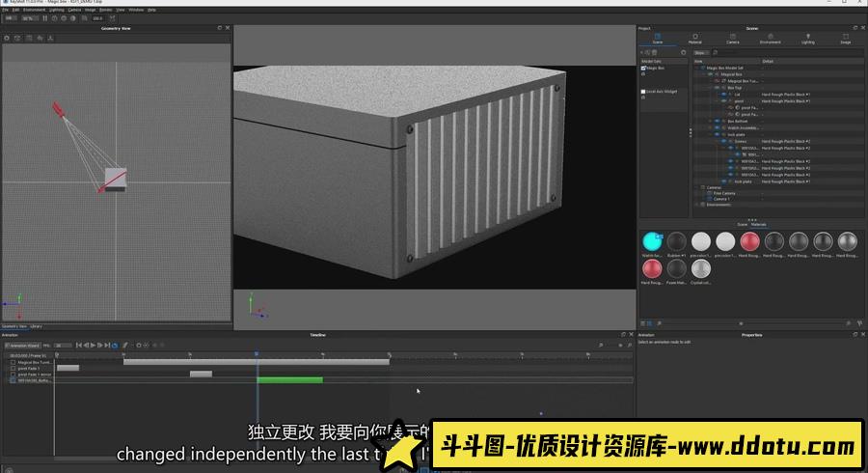868x473 pixels.
Task: Select the green animation bar in timeline
Action: (x=289, y=380)
